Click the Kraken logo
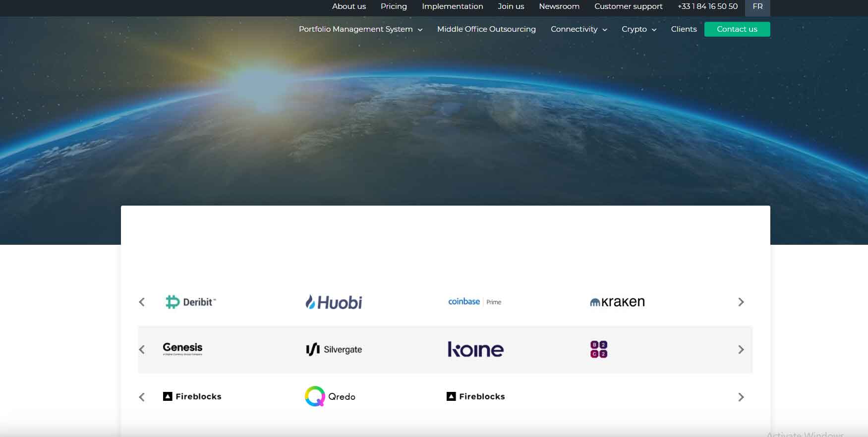The image size is (868, 437). pos(617,302)
